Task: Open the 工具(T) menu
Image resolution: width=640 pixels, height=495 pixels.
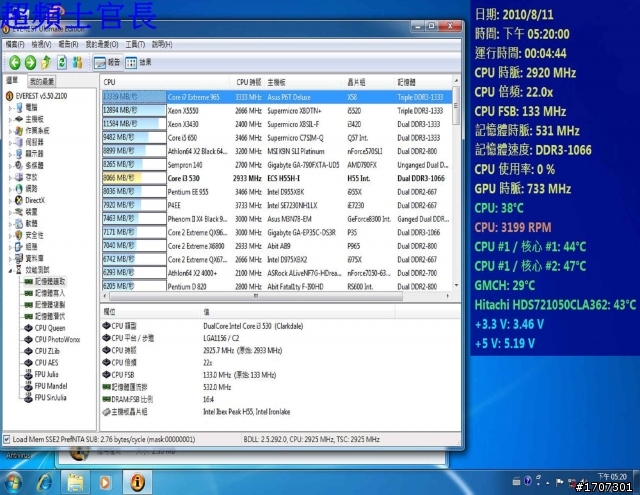Action: pyautogui.click(x=135, y=44)
